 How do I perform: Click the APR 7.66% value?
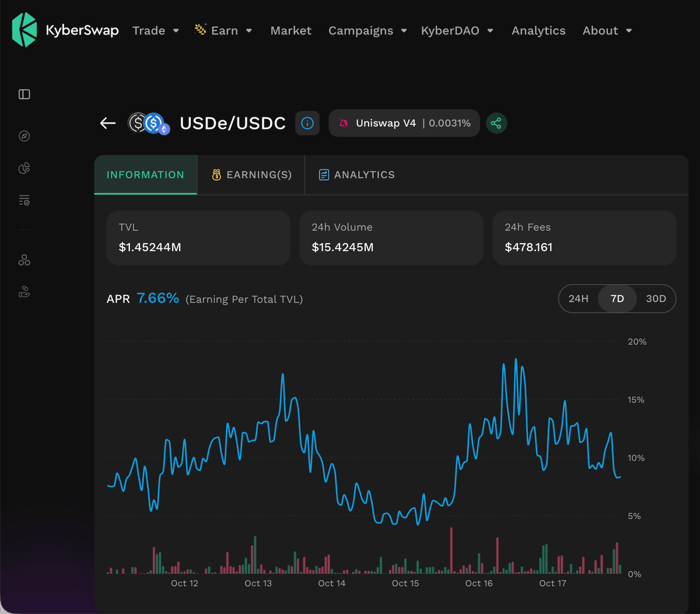tap(157, 298)
